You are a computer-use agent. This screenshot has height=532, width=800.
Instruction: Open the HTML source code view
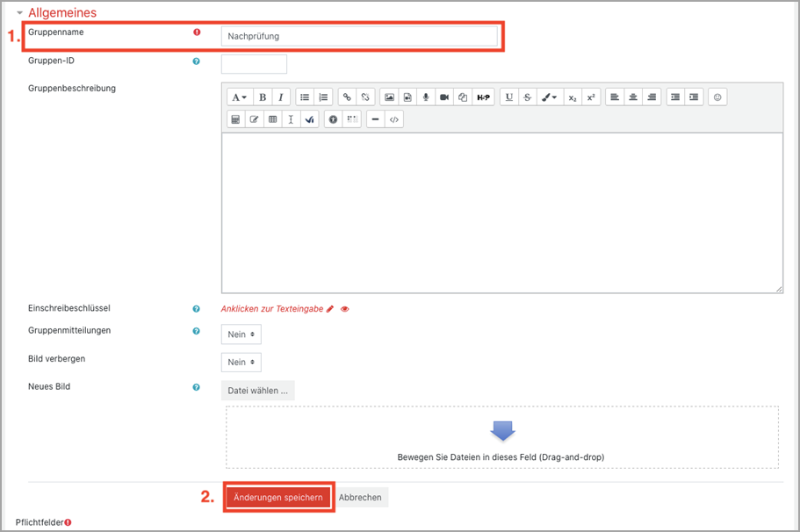pos(394,119)
